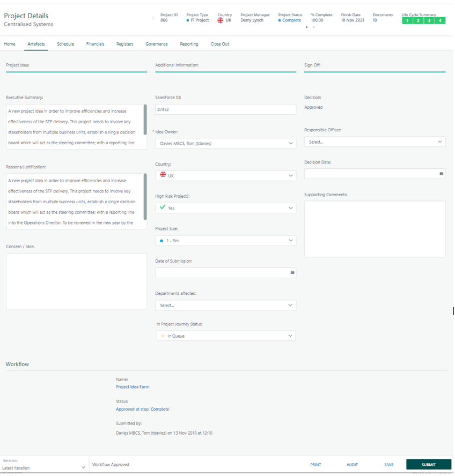The width and height of the screenshot is (455, 476).
Task: Open the Project Size dropdown
Action: 225,241
